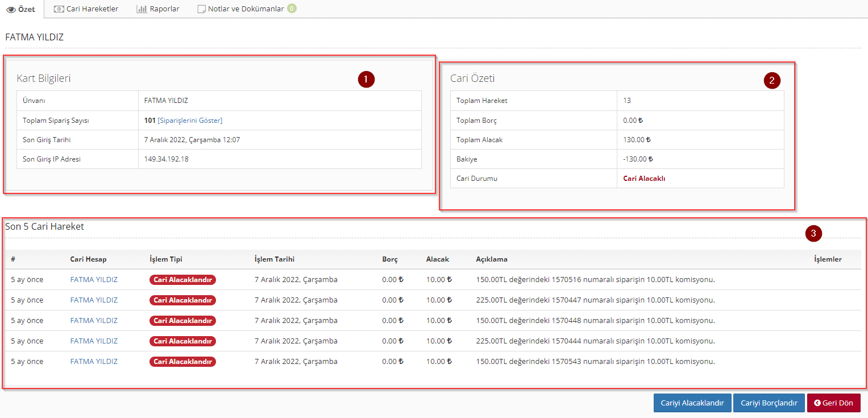The image size is (868, 418).
Task: Click the bar chart icon beside Raporlar
Action: point(142,9)
